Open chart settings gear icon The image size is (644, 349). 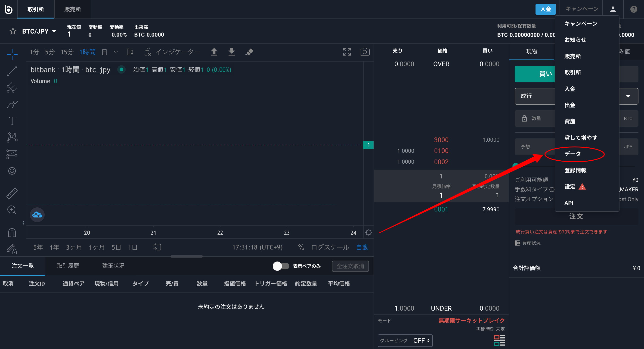coord(368,232)
